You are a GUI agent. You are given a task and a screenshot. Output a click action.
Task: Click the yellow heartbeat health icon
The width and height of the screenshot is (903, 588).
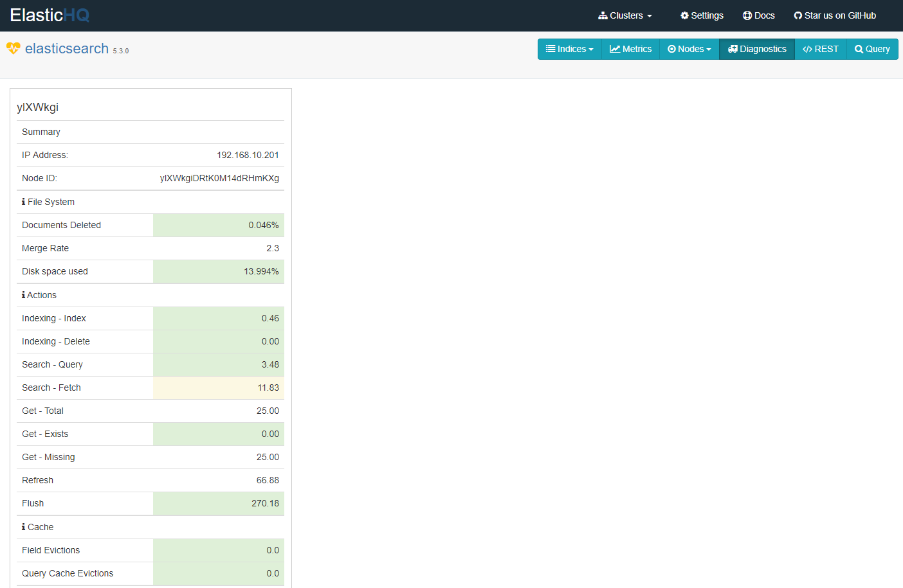pos(14,48)
